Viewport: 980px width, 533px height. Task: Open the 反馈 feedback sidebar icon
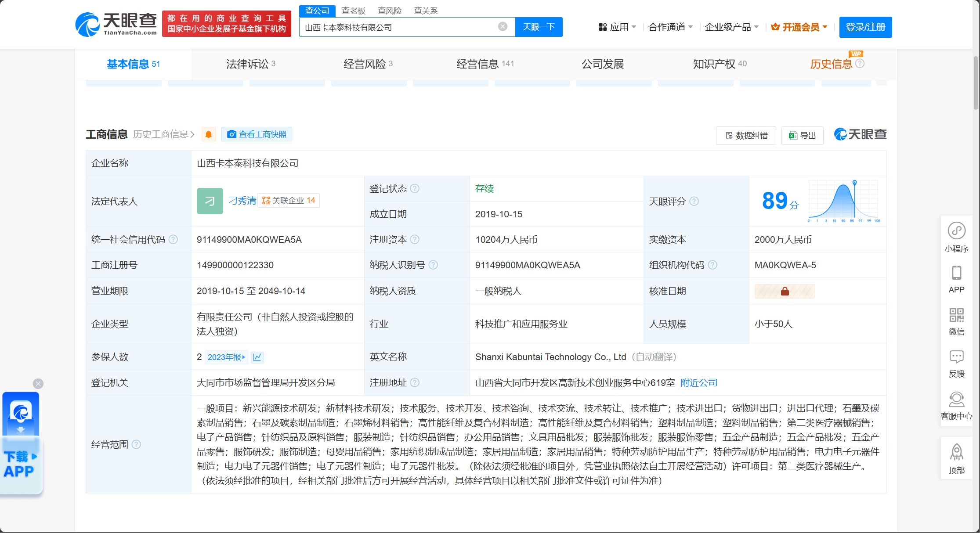click(956, 364)
